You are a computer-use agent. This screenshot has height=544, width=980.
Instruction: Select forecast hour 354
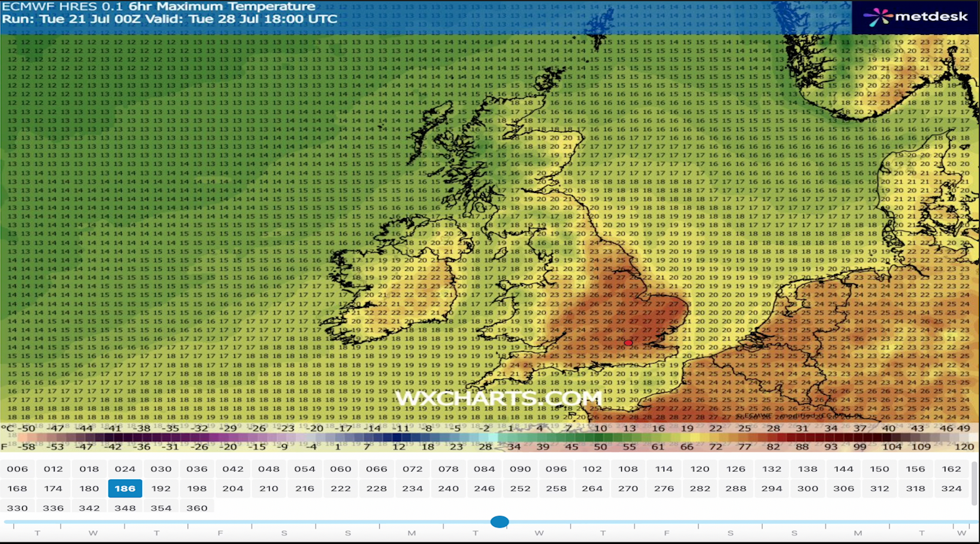point(161,508)
